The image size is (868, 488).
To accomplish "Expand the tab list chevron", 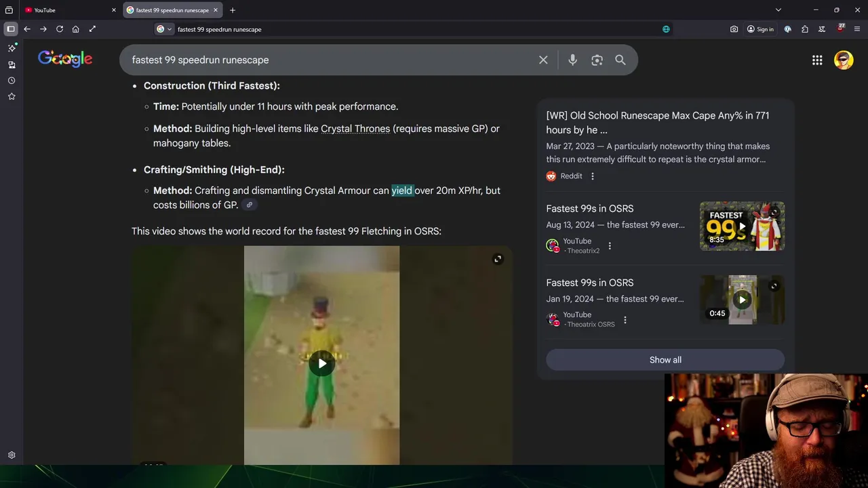I will 778,10.
